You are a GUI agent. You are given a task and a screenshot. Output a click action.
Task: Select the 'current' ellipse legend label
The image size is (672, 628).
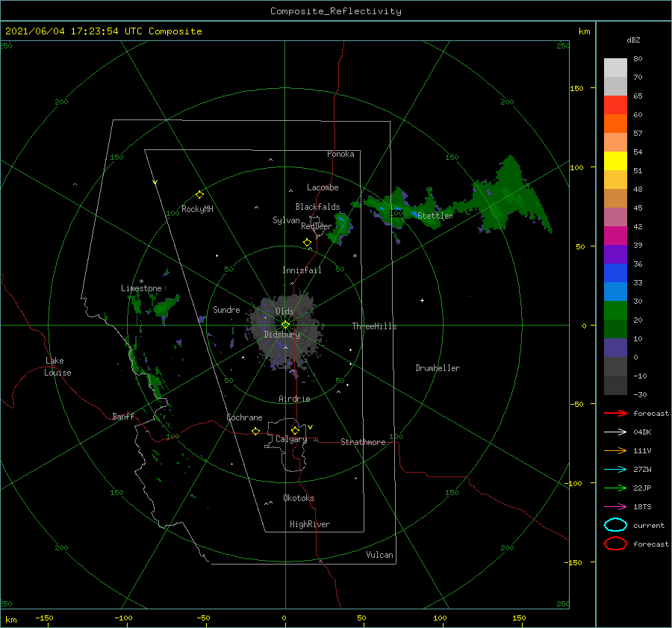pos(649,526)
